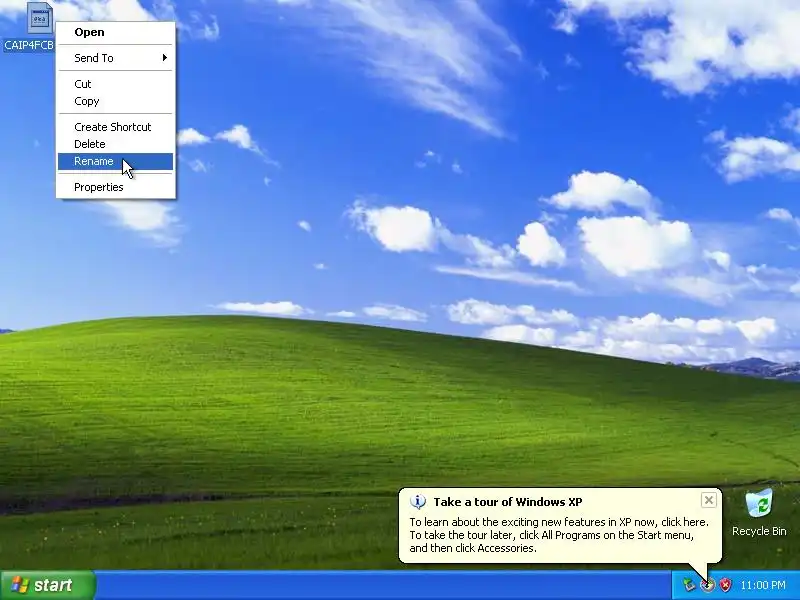
Task: Open the Start menu
Action: click(x=48, y=585)
